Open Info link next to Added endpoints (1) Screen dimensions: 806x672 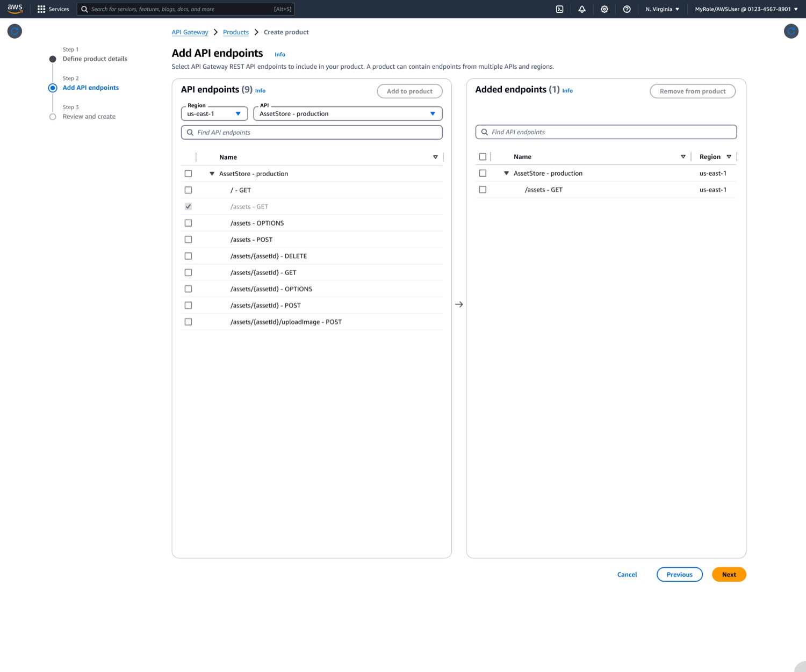pyautogui.click(x=567, y=91)
